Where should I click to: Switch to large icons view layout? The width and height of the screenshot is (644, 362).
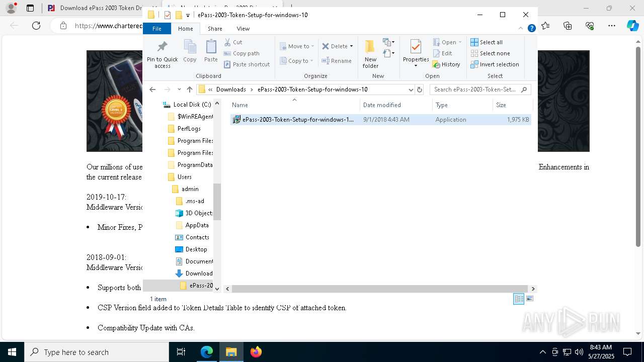point(529,299)
